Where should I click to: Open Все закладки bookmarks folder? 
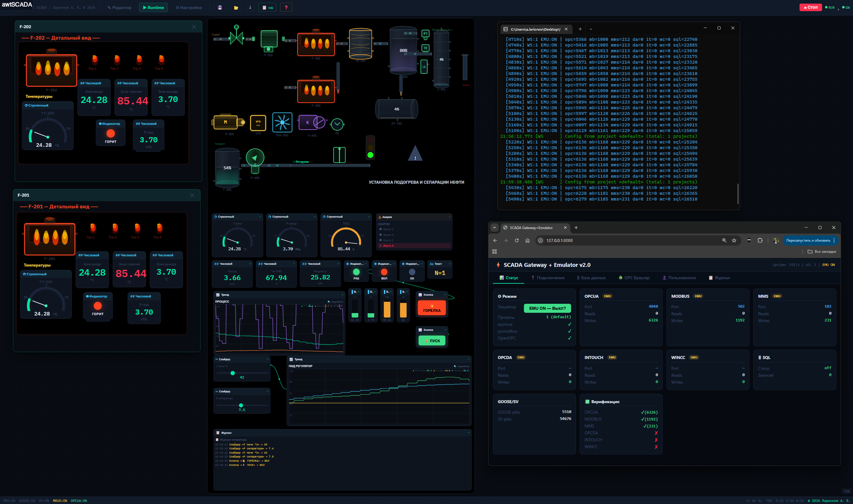(822, 252)
